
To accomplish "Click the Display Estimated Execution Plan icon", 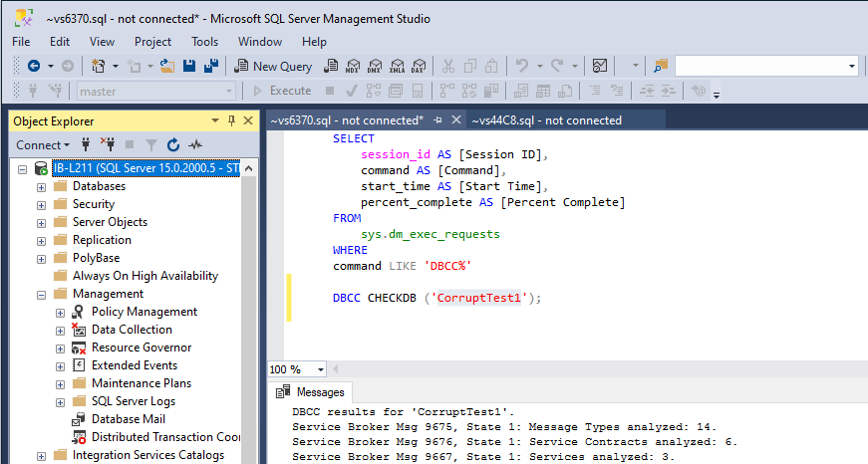I will pos(374,91).
